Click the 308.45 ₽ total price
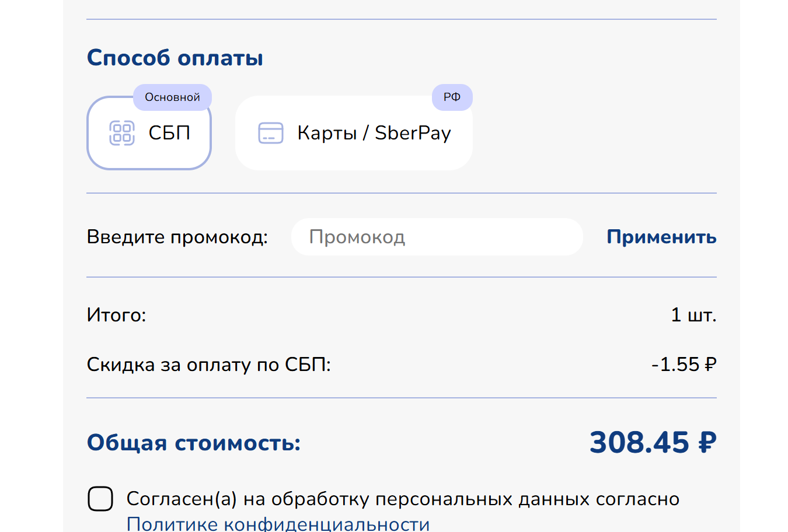 [x=653, y=442]
